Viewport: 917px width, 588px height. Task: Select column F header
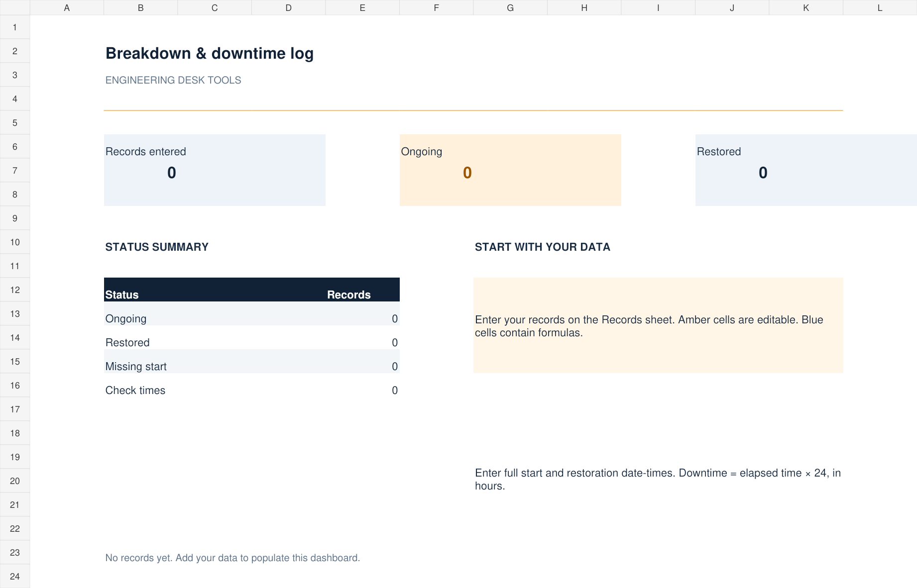[x=436, y=7]
